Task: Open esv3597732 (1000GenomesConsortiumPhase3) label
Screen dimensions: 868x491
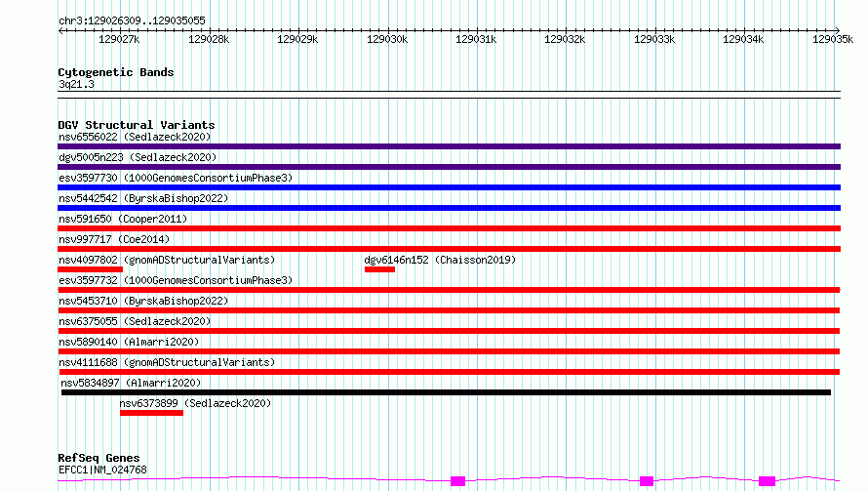Action: 176,280
